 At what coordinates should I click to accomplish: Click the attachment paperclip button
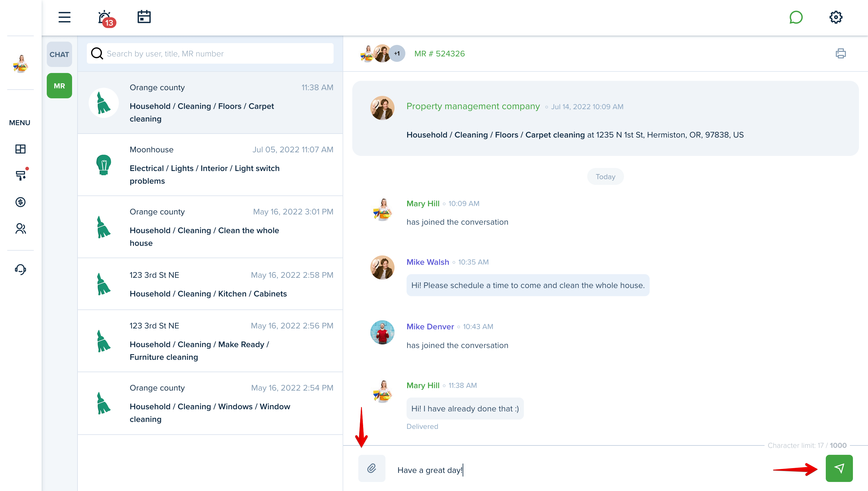pos(372,468)
